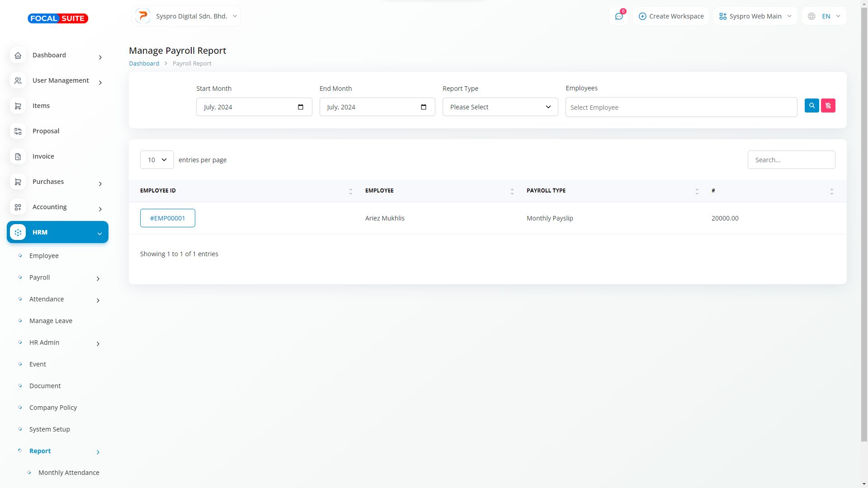Expand the Syspro Web Main workspace dropdown

coord(755,16)
